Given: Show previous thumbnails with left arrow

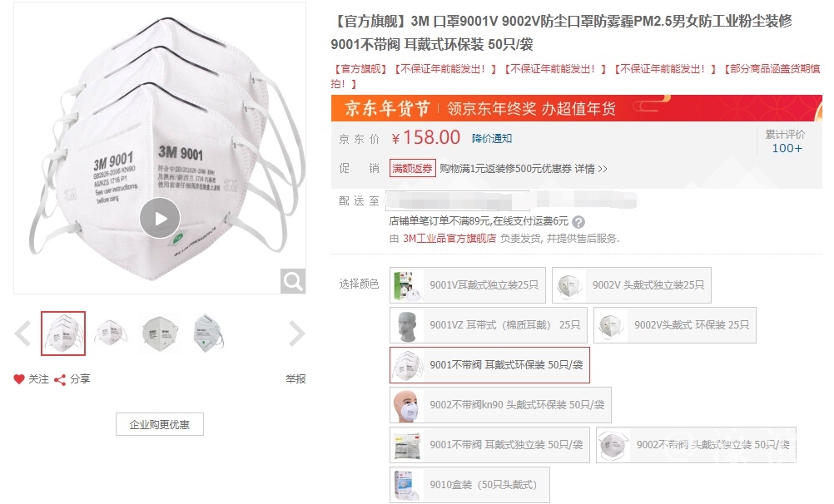Looking at the screenshot, I should pyautogui.click(x=22, y=334).
